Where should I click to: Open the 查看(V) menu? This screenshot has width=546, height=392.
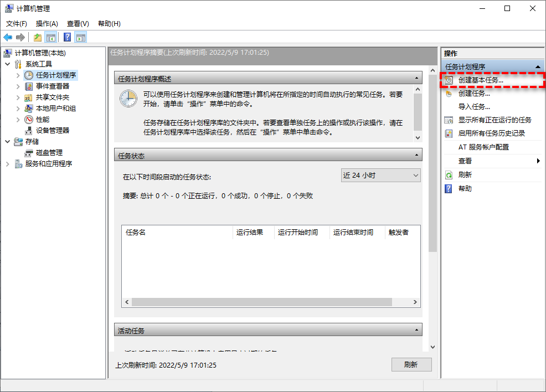(78, 24)
